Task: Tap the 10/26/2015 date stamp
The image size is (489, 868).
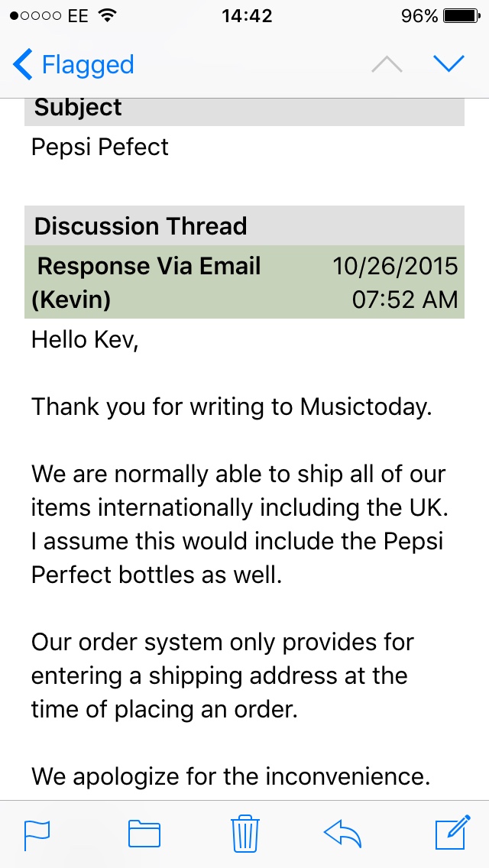Action: pos(395,266)
